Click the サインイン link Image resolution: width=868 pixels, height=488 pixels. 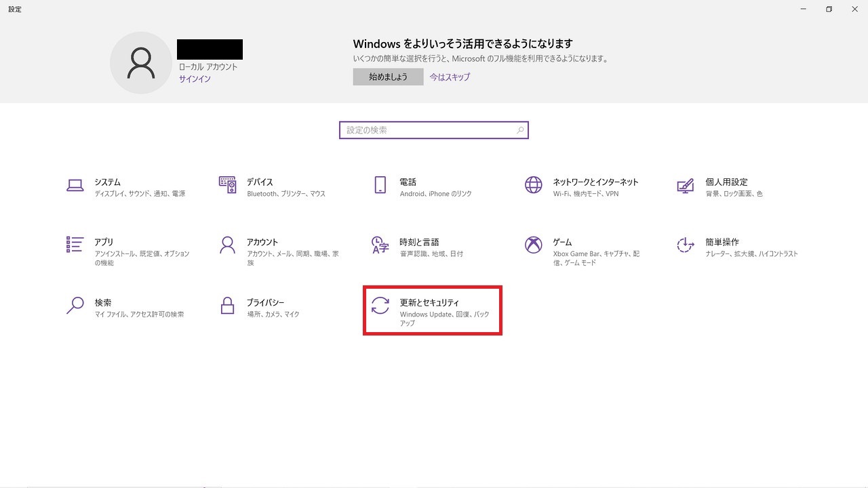click(195, 79)
